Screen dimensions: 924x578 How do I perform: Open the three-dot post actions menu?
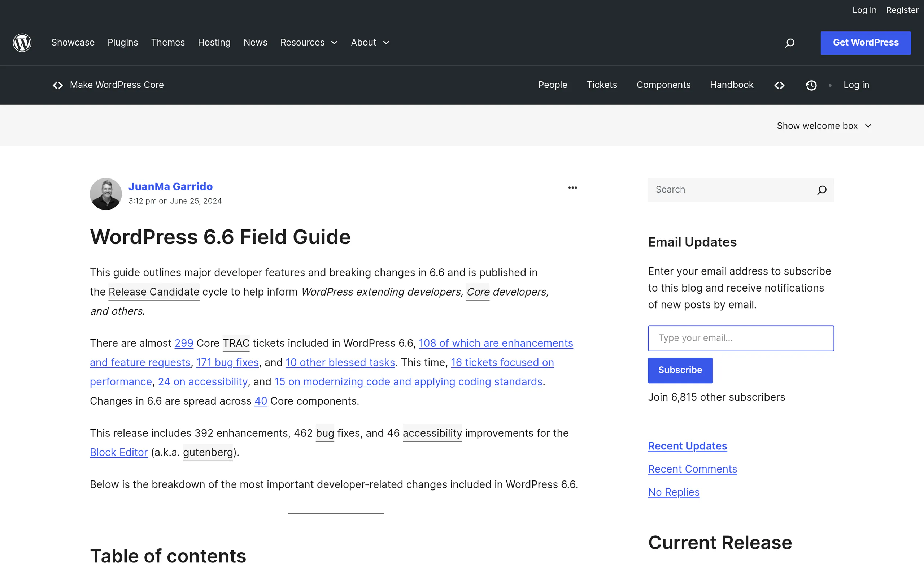(572, 188)
